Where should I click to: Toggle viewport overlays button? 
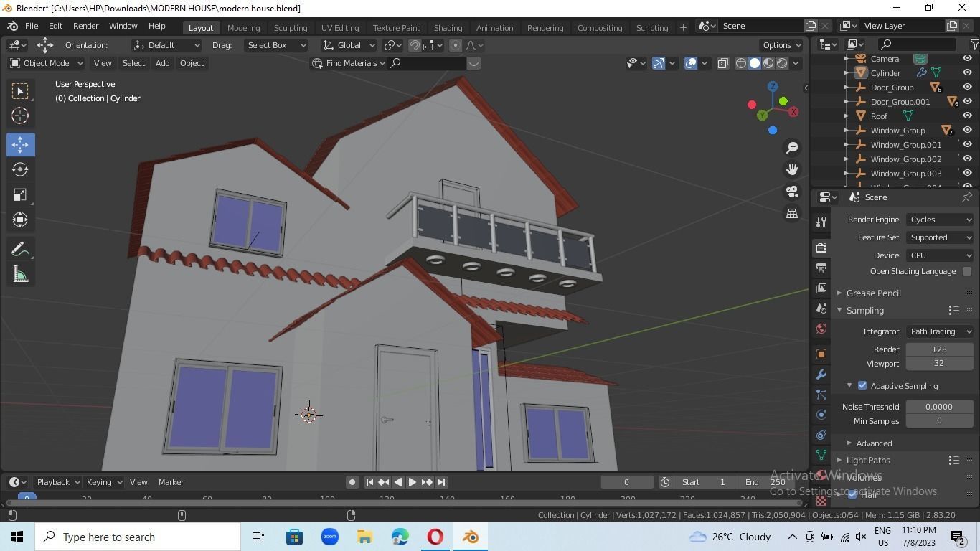click(691, 63)
